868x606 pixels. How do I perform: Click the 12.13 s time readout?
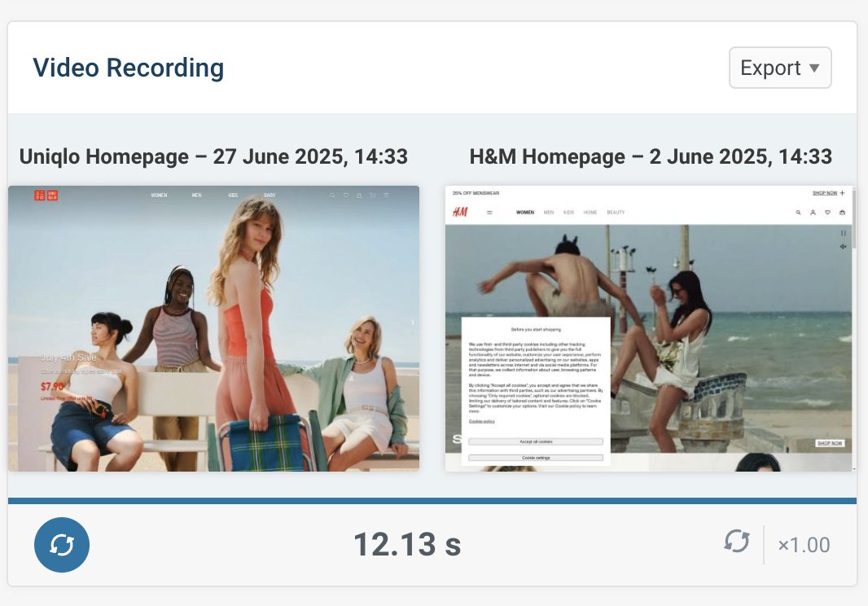(x=407, y=545)
